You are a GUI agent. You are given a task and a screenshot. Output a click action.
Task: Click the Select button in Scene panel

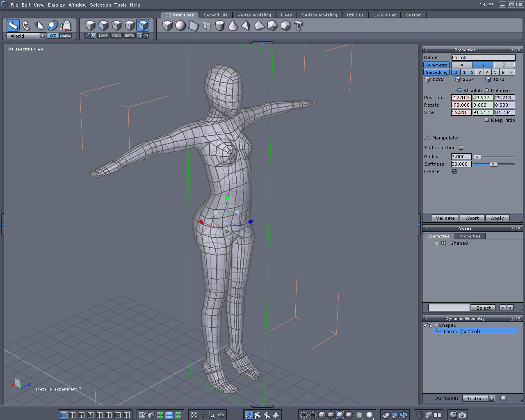point(483,308)
